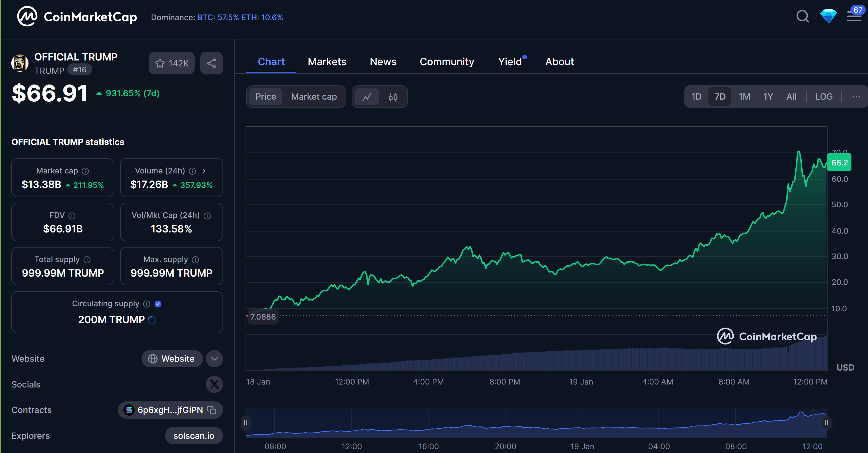Image resolution: width=868 pixels, height=453 pixels.
Task: Show Vol/Mkt Cap (24h) info icon
Action: coord(208,216)
